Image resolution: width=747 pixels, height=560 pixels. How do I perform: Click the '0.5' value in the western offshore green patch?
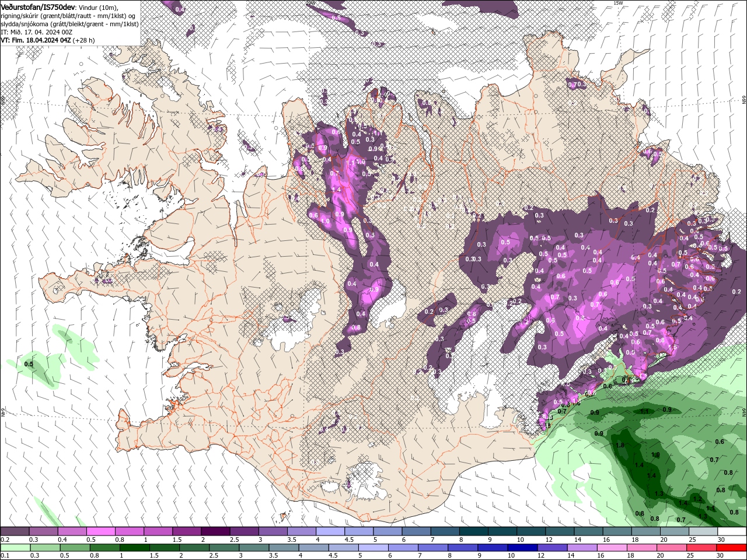pyautogui.click(x=29, y=364)
